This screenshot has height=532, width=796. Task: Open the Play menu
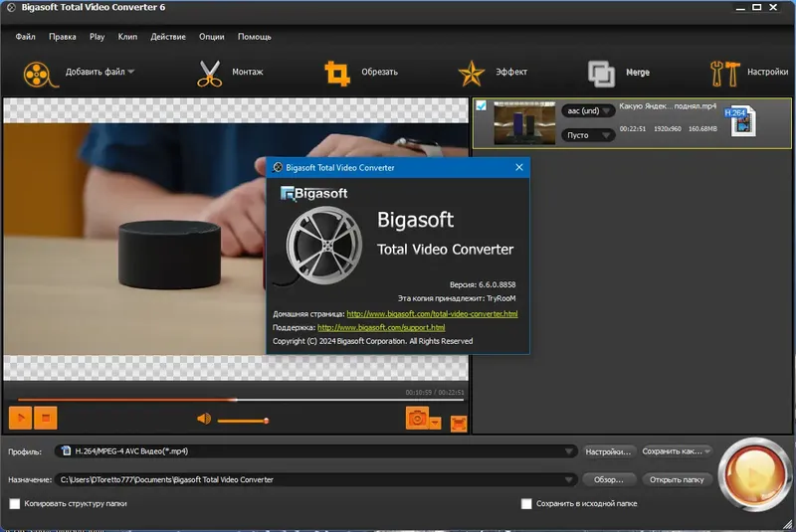coord(97,37)
